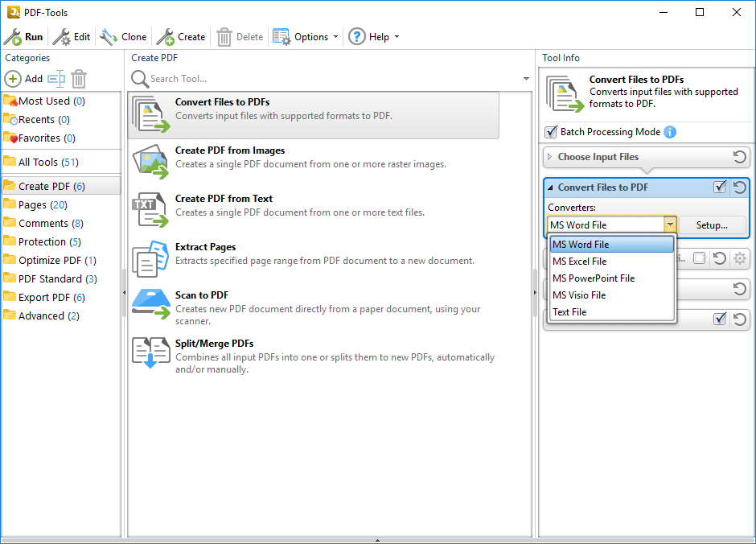Click the Converters combo box arrow
The height and width of the screenshot is (544, 756).
(669, 225)
